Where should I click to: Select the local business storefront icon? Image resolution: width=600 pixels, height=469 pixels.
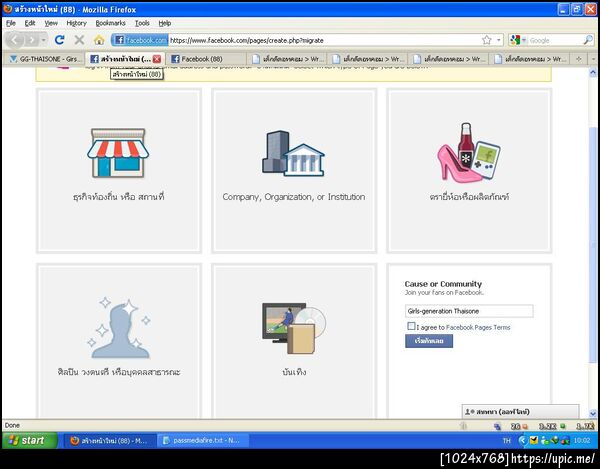[x=118, y=153]
